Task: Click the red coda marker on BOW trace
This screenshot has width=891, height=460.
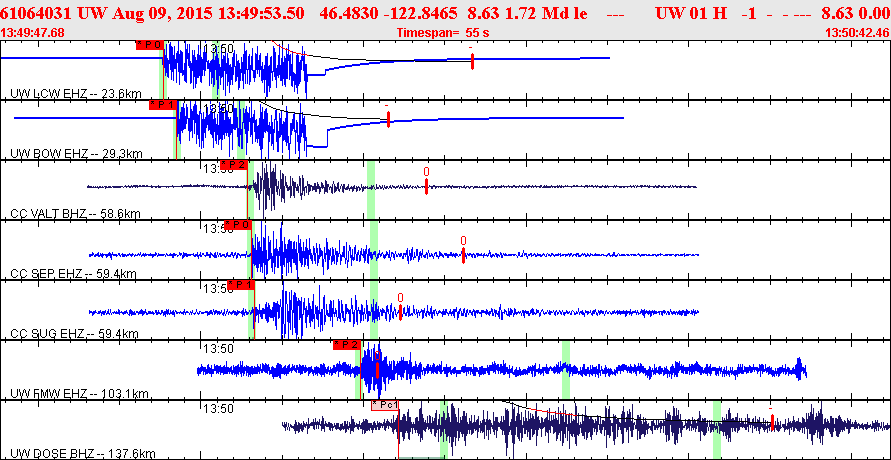Action: 388,119
